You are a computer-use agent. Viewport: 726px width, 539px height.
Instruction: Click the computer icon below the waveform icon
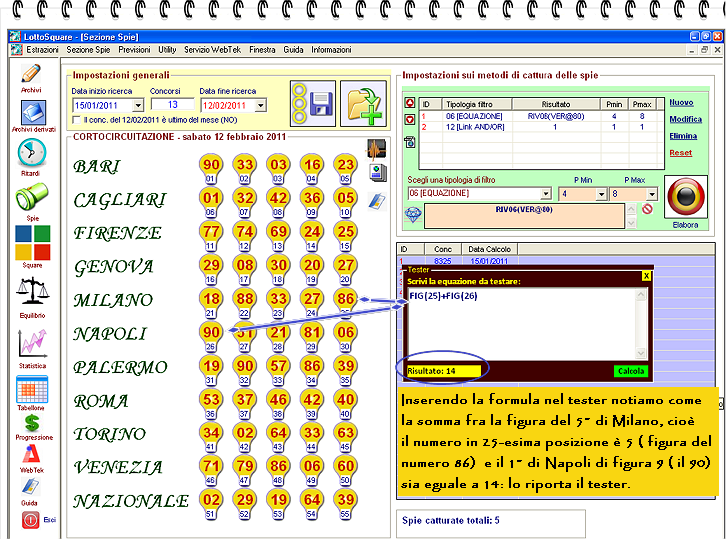pyautogui.click(x=378, y=172)
